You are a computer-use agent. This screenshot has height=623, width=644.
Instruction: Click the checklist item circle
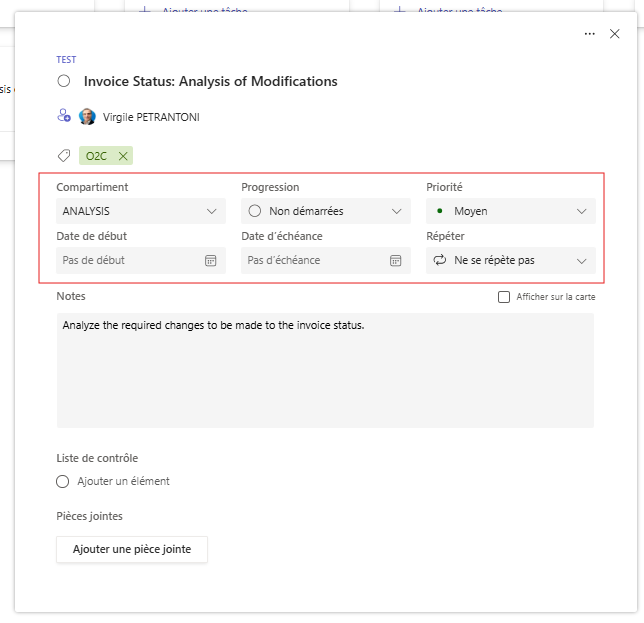64,481
